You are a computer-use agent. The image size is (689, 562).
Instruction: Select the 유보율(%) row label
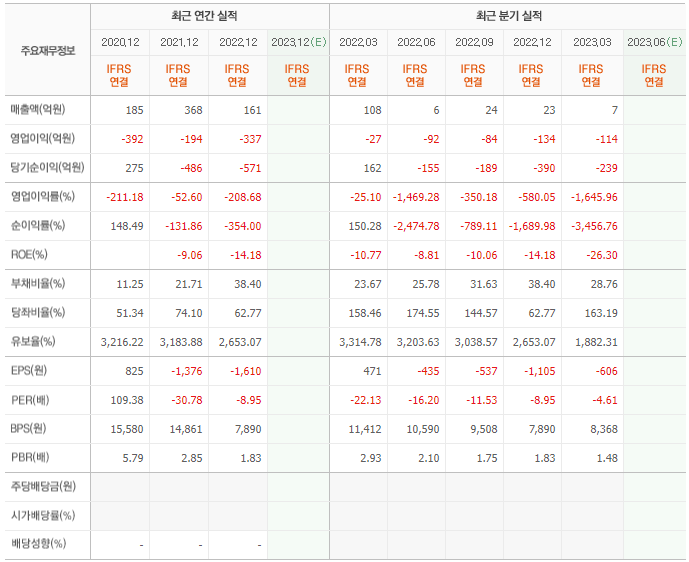point(33,341)
